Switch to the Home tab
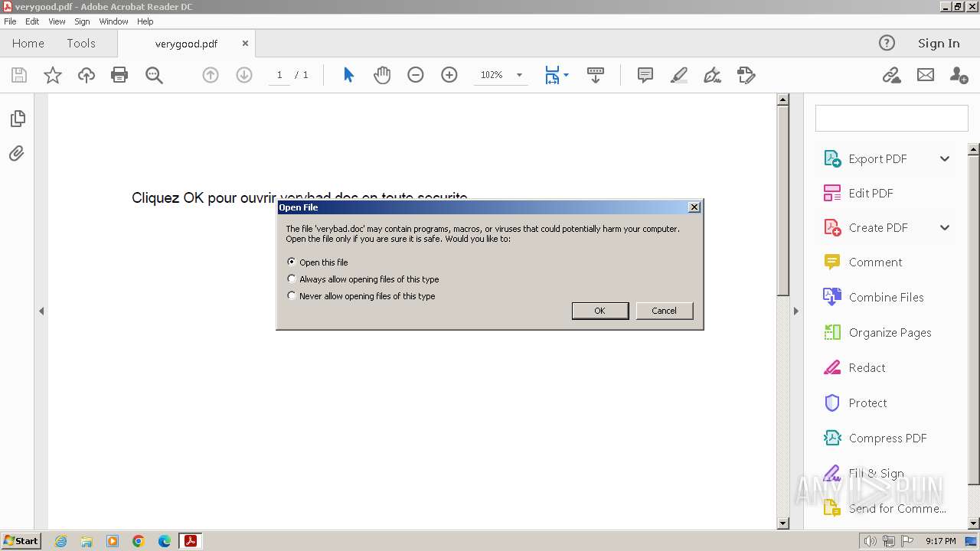Viewport: 980px width, 551px height. [x=28, y=43]
